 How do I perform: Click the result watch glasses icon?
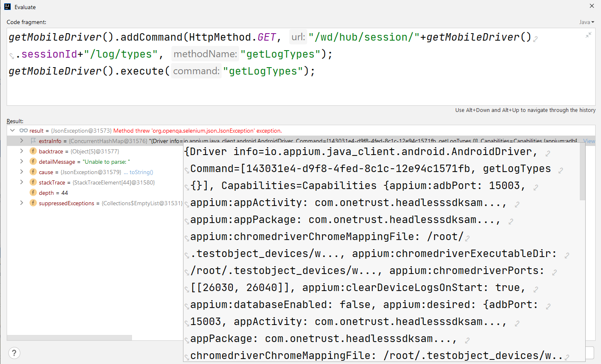(24, 130)
